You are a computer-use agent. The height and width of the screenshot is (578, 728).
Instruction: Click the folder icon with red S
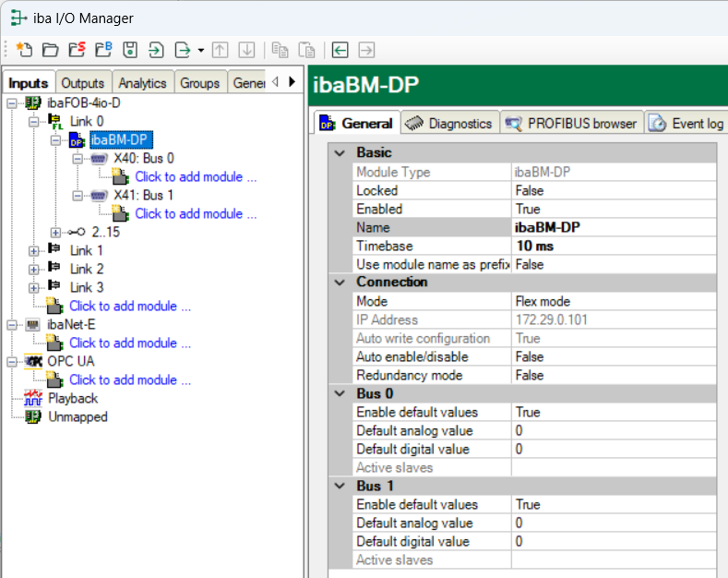click(x=78, y=50)
